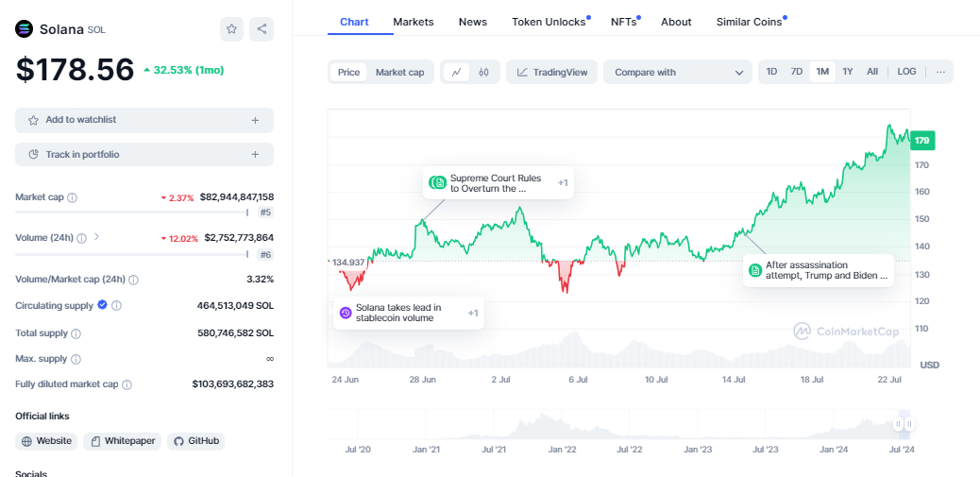Click the #5 market cap rank badge
The image size is (980, 477).
pos(265,213)
